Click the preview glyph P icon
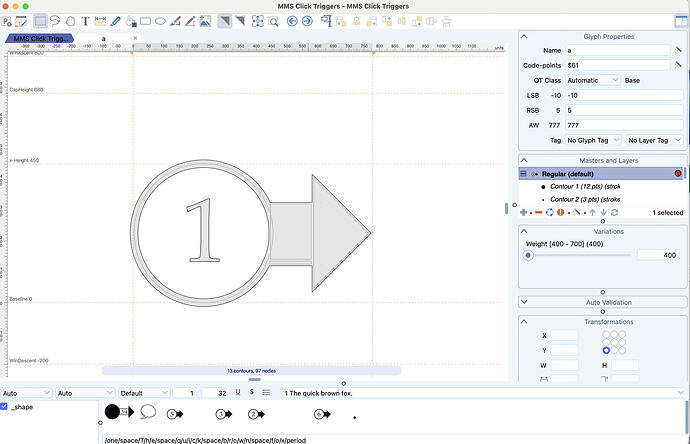This screenshot has height=444, width=690. [7, 21]
